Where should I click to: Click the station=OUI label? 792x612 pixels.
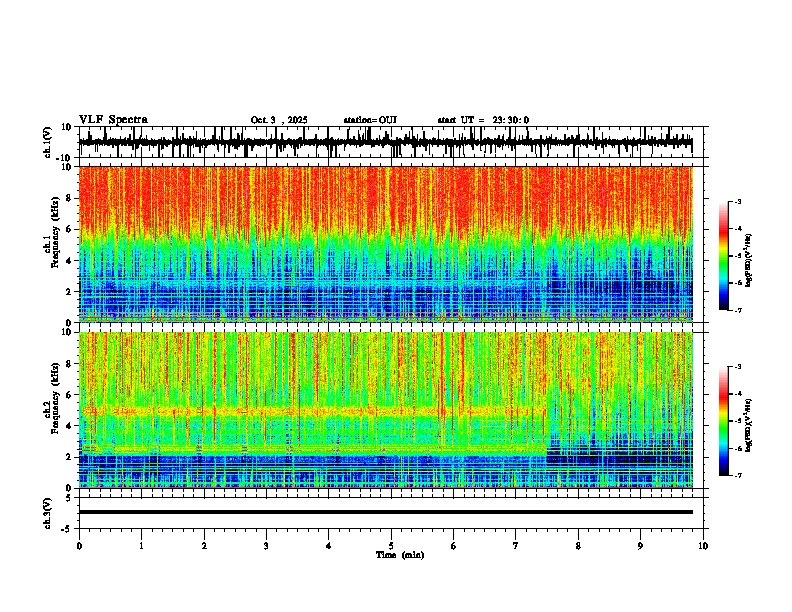370,120
